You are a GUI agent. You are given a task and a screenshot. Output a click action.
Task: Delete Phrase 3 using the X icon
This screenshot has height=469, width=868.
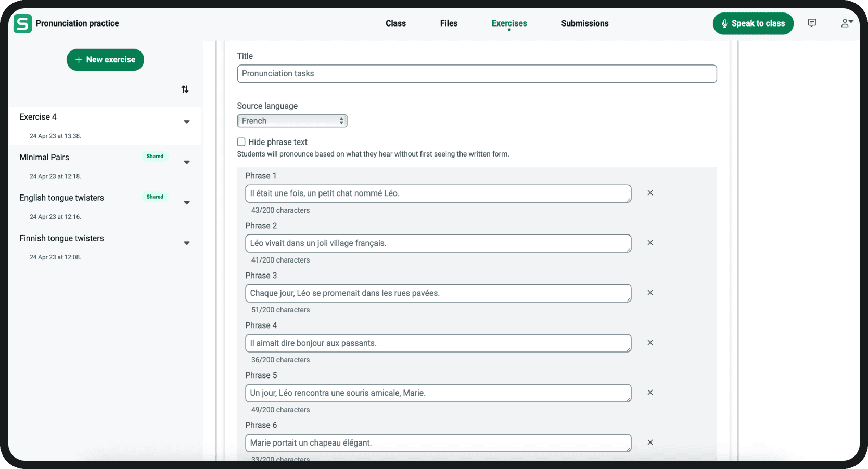(650, 293)
